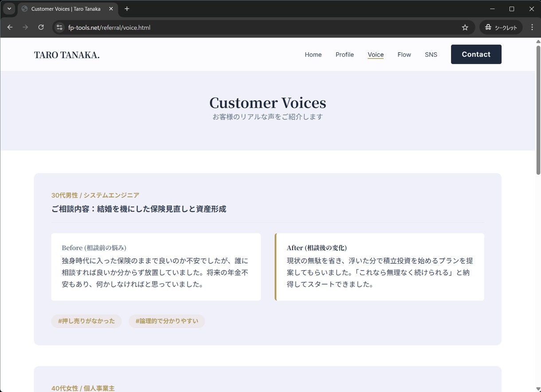The image size is (541, 392).
Task: Open Chrome three-dot menu
Action: tap(532, 27)
